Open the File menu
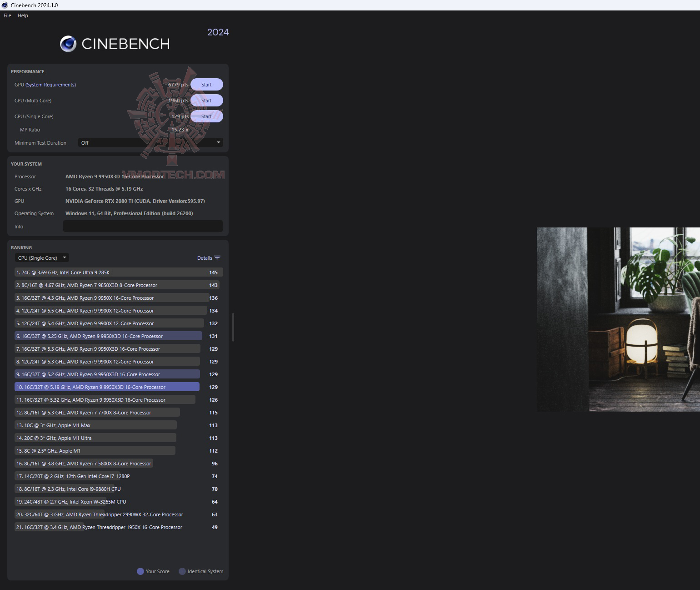Viewport: 700px width, 590px height. pyautogui.click(x=7, y=15)
